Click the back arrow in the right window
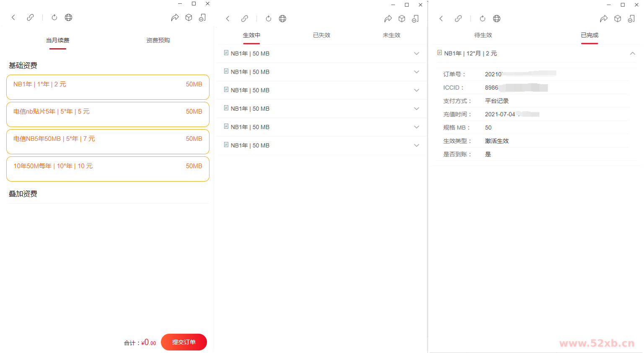Image resolution: width=644 pixels, height=353 pixels. (441, 18)
